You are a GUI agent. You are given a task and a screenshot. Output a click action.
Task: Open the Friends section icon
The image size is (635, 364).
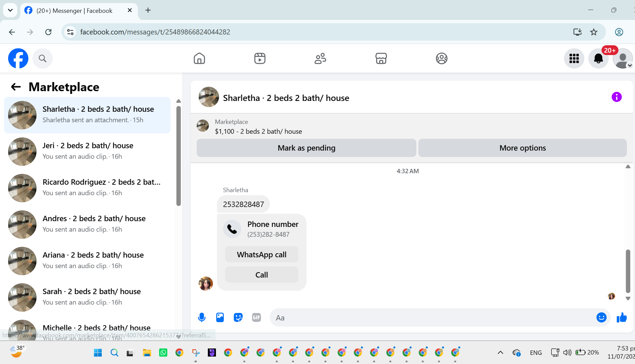(x=320, y=58)
